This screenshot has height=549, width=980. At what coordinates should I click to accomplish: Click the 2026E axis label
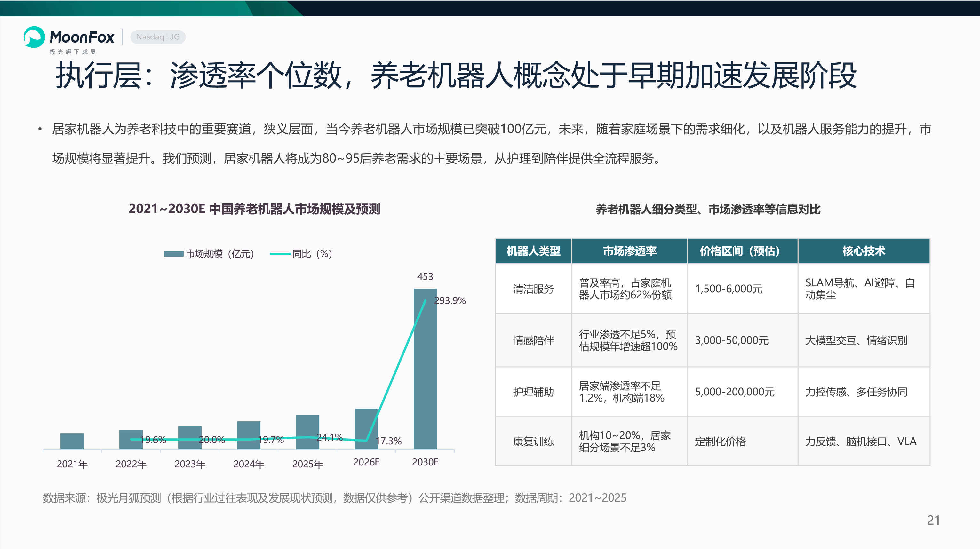click(366, 462)
